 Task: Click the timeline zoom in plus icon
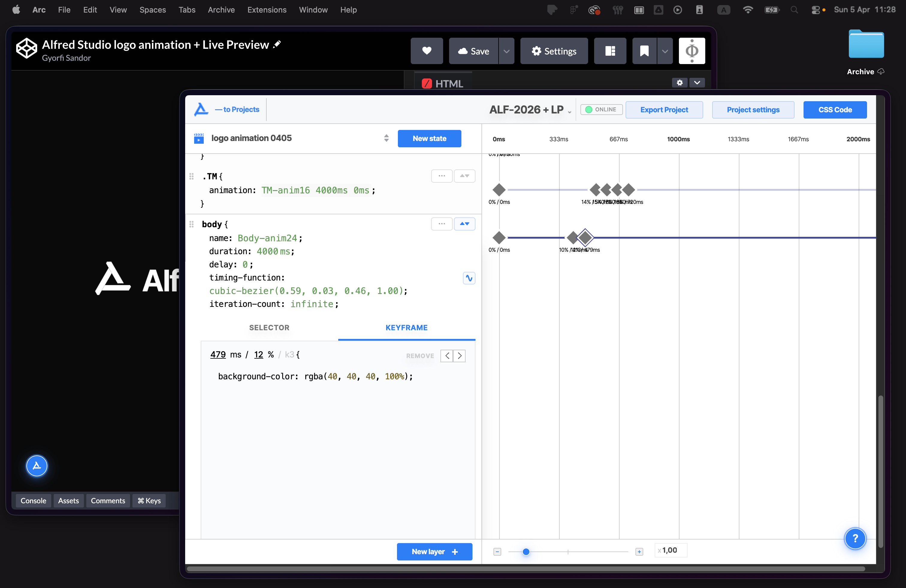[639, 552]
